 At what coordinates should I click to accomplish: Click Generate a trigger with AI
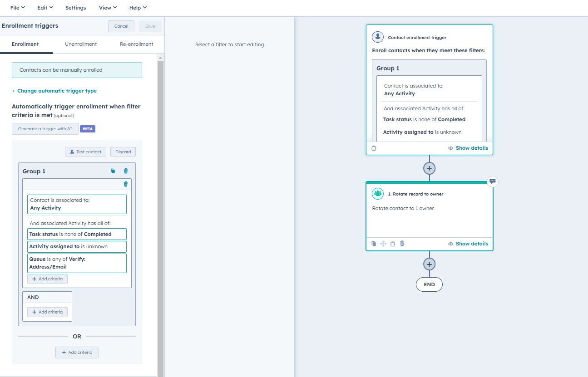click(x=44, y=128)
